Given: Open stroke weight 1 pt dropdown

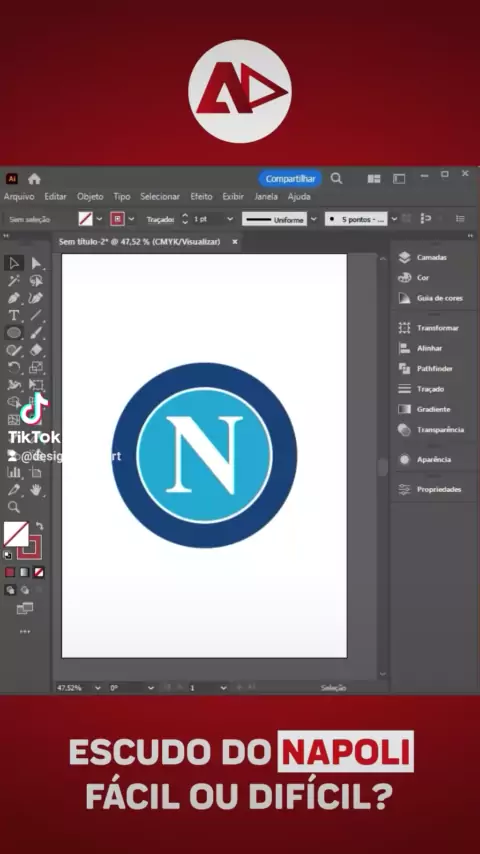Looking at the screenshot, I should point(230,219).
